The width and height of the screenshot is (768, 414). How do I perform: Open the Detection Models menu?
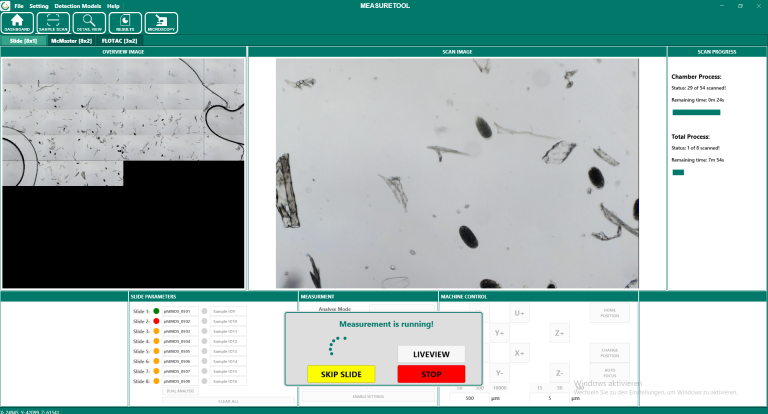point(77,6)
